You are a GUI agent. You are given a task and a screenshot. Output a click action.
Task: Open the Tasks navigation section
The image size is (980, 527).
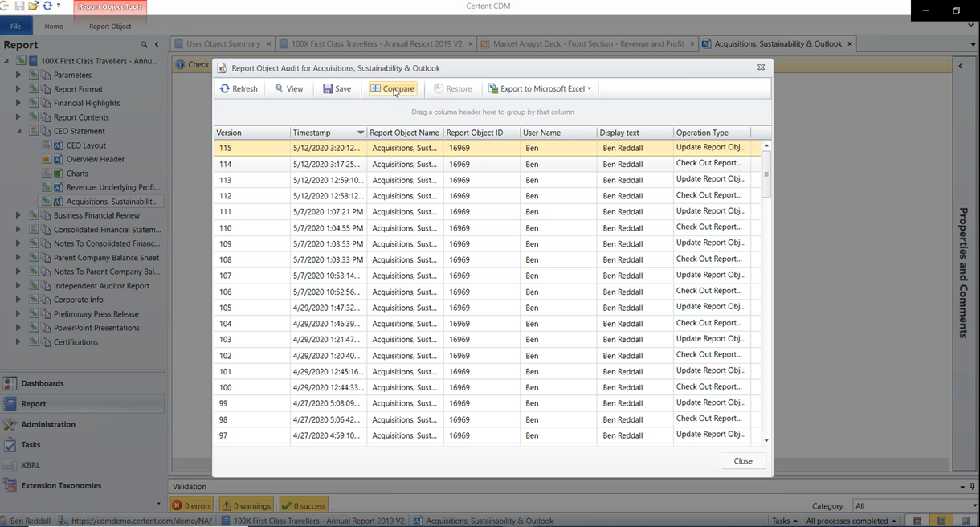click(x=82, y=444)
